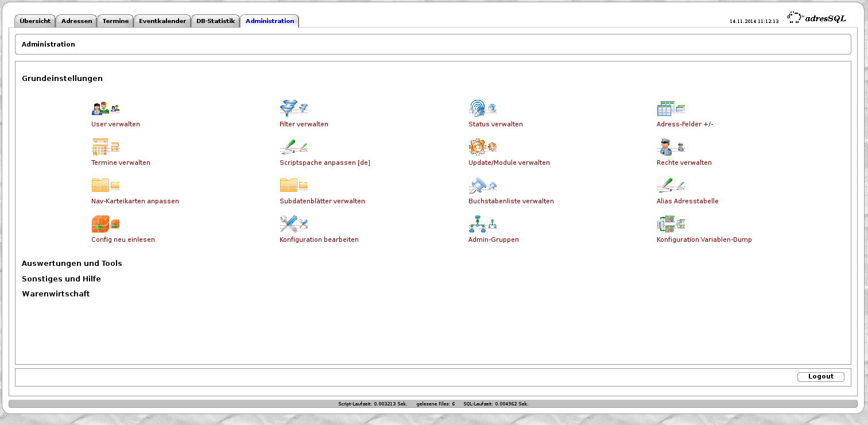Expand the Auswertungen und Tools section
Image resolution: width=868 pixels, height=425 pixels.
click(72, 263)
